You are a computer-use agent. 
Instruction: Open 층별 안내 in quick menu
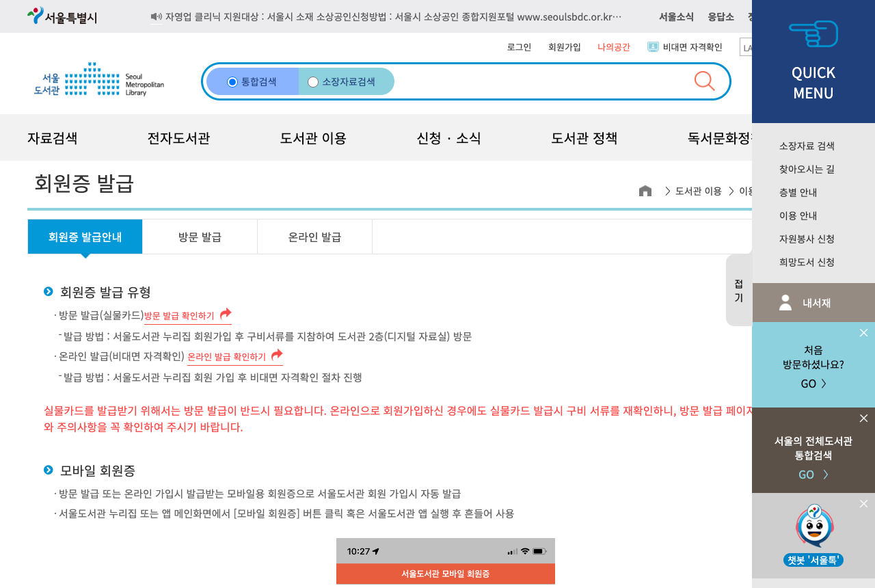(x=798, y=192)
